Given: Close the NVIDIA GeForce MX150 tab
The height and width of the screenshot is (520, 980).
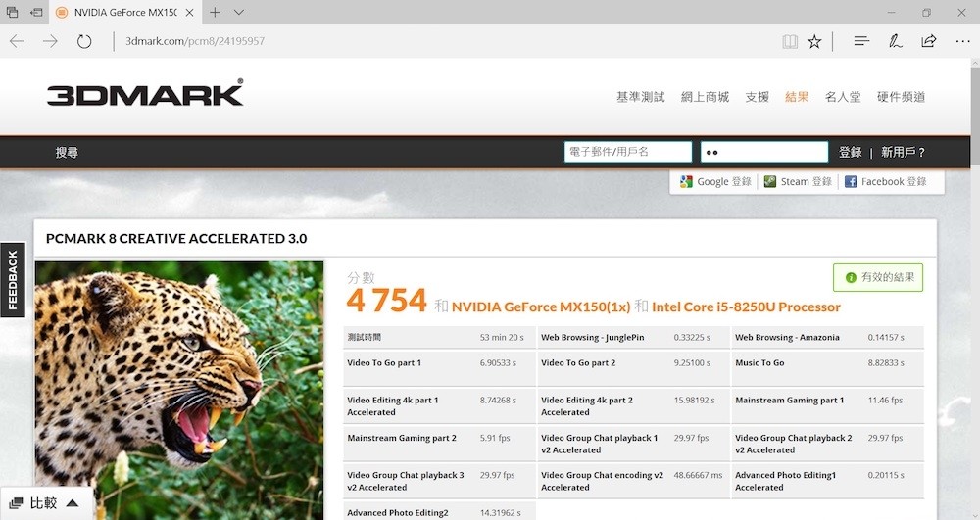Looking at the screenshot, I should [190, 13].
